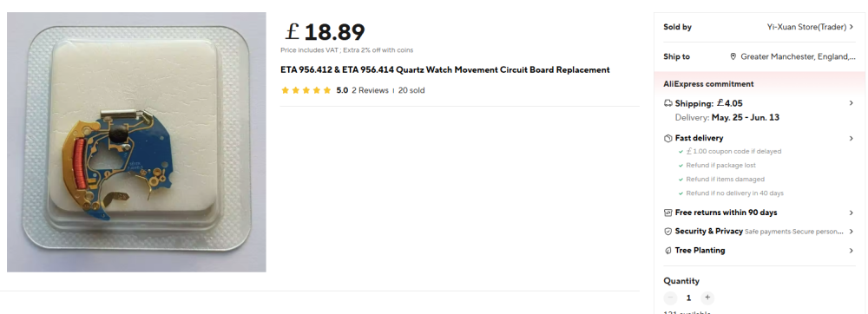Expand the Fast delivery chevron

pyautogui.click(x=852, y=138)
